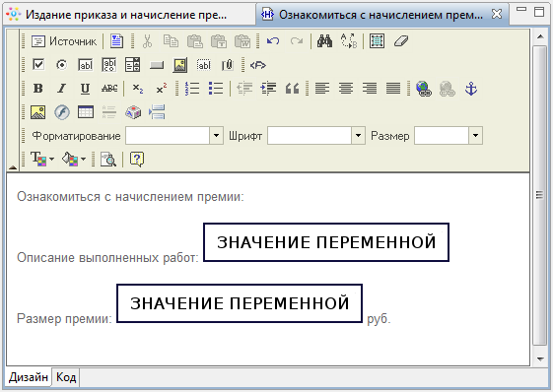Insert an image from fourth toolbar row
This screenshot has height=392, width=553.
tap(38, 112)
